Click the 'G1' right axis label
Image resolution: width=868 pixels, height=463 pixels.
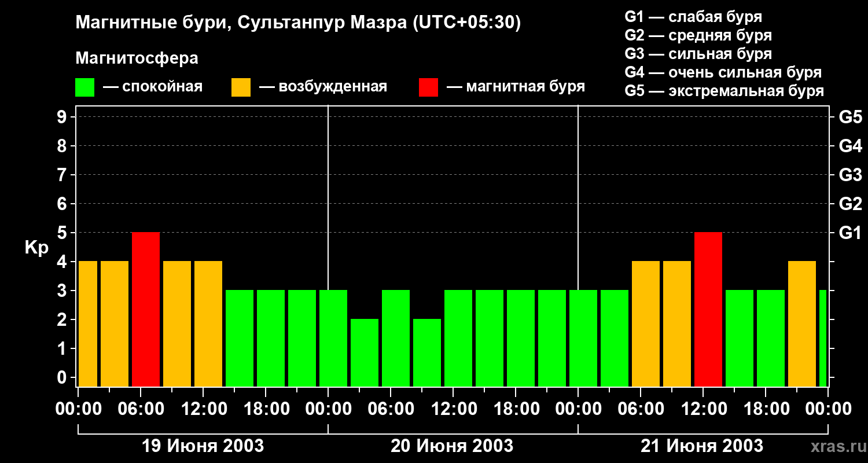click(850, 233)
